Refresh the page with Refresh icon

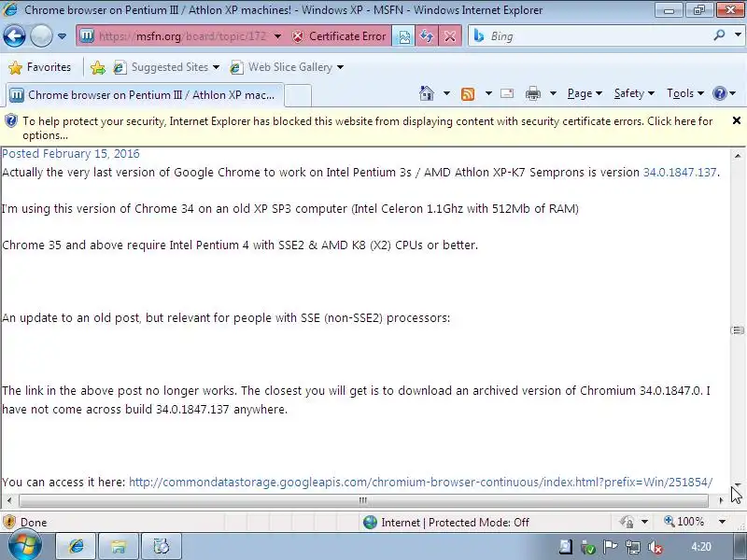tap(427, 36)
